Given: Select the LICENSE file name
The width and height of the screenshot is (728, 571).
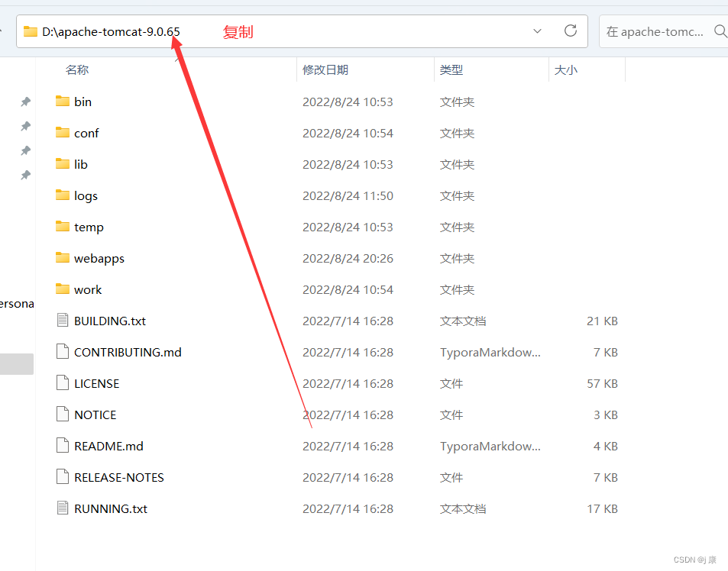Looking at the screenshot, I should pos(96,384).
